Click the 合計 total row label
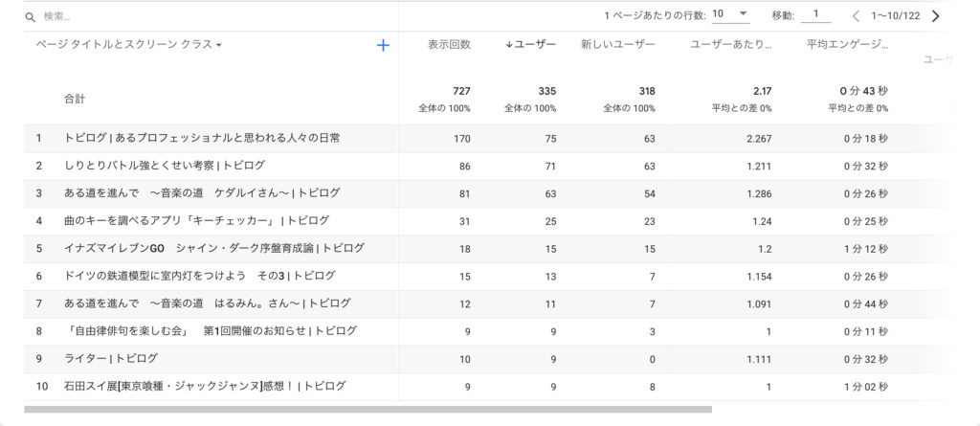The image size is (980, 426). [75, 99]
